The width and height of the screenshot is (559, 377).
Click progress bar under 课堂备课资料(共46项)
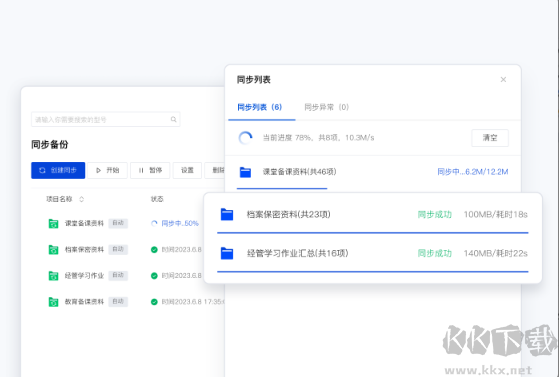pyautogui.click(x=282, y=188)
